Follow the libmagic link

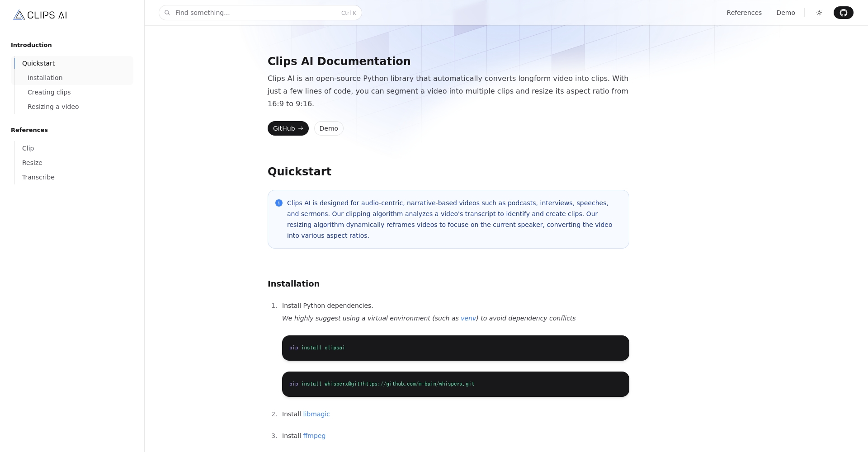[316, 414]
